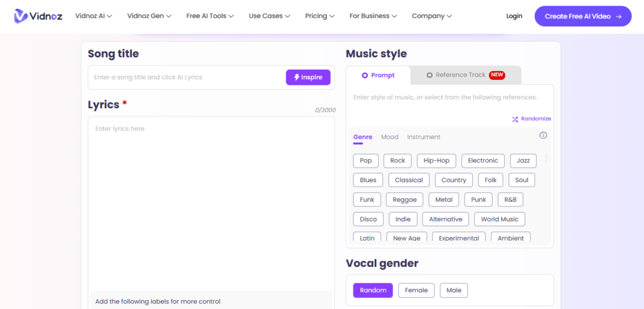Expand the Vidnoz Gen menu
Screen dimensions: 644x309
point(150,16)
